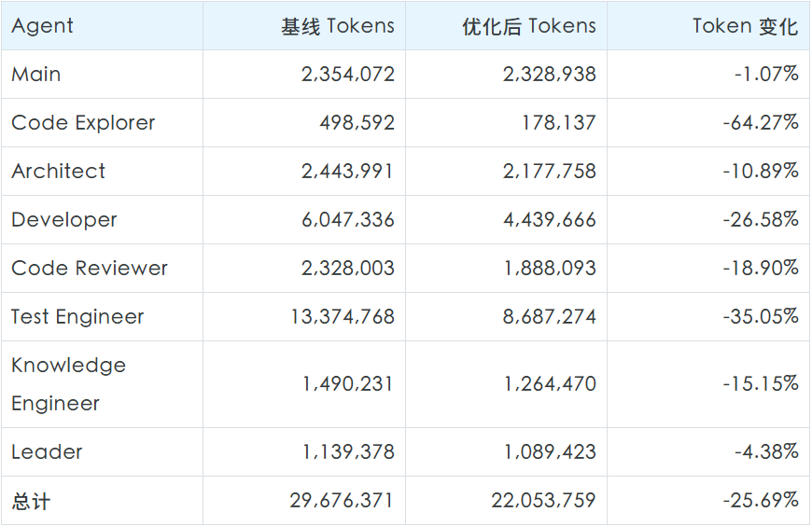Select the 总计 total row label
The width and height of the screenshot is (812, 526).
tap(31, 501)
